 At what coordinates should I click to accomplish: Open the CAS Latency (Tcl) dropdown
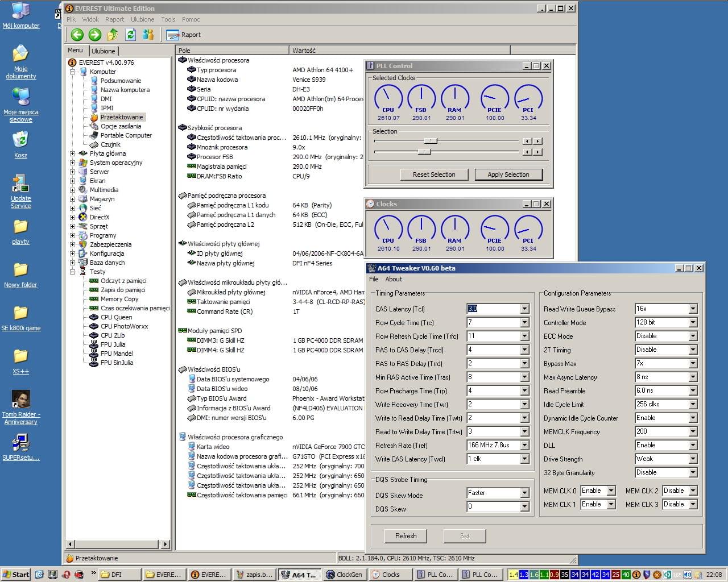[524, 309]
